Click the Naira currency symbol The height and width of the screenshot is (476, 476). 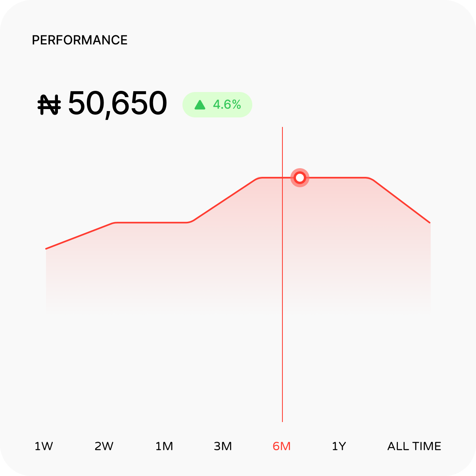point(49,105)
